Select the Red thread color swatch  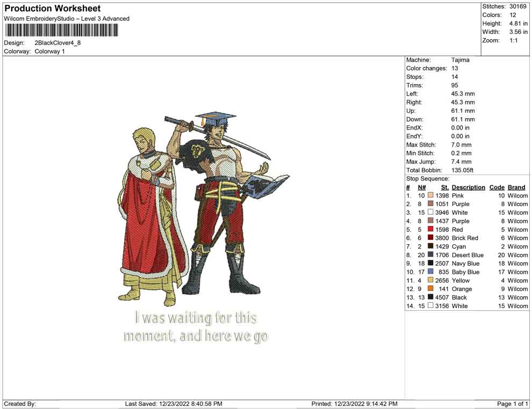coord(430,229)
